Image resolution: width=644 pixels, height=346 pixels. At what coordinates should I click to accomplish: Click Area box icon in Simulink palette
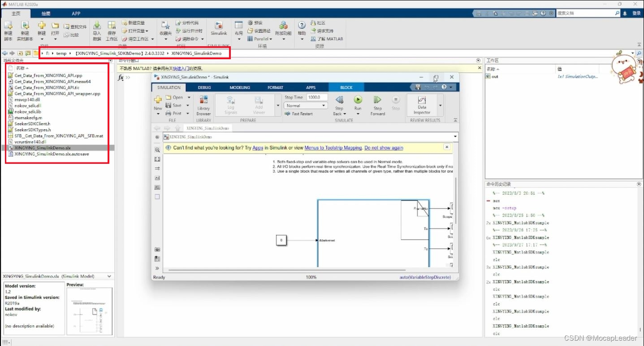click(x=157, y=197)
